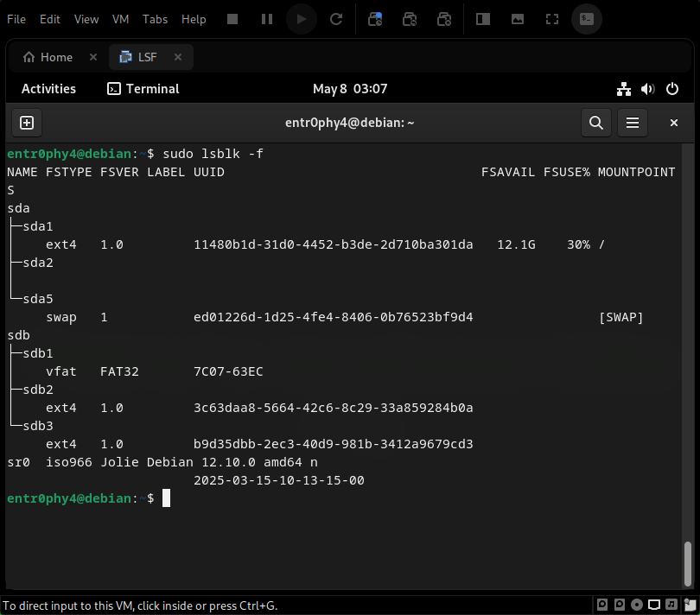The image size is (700, 615).
Task: Enter fullscreen console mode
Action: [x=551, y=19]
